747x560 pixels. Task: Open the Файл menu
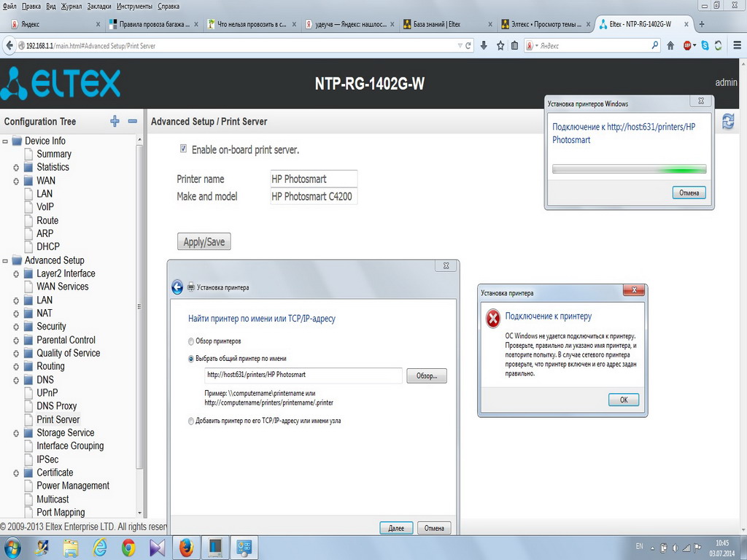[x=9, y=6]
